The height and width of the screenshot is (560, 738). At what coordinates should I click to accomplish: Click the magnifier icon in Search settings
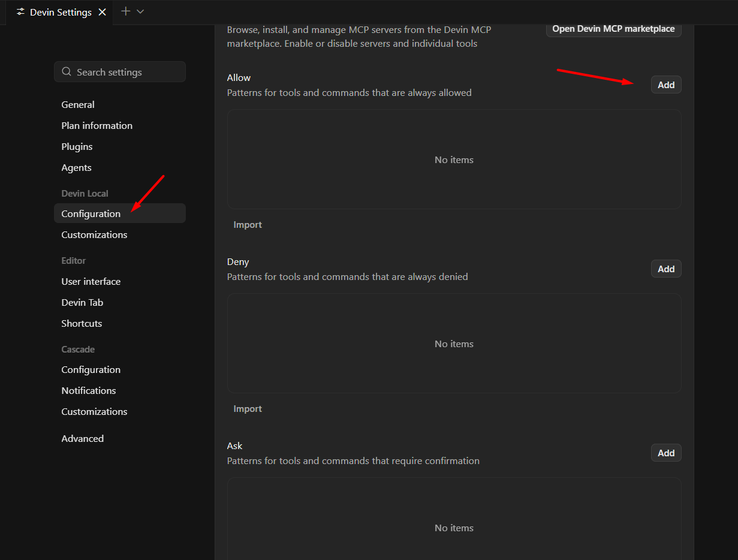tap(67, 72)
